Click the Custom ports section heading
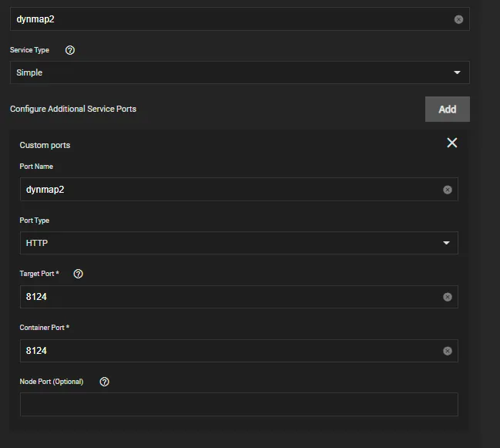Image resolution: width=500 pixels, height=448 pixels. click(x=45, y=145)
